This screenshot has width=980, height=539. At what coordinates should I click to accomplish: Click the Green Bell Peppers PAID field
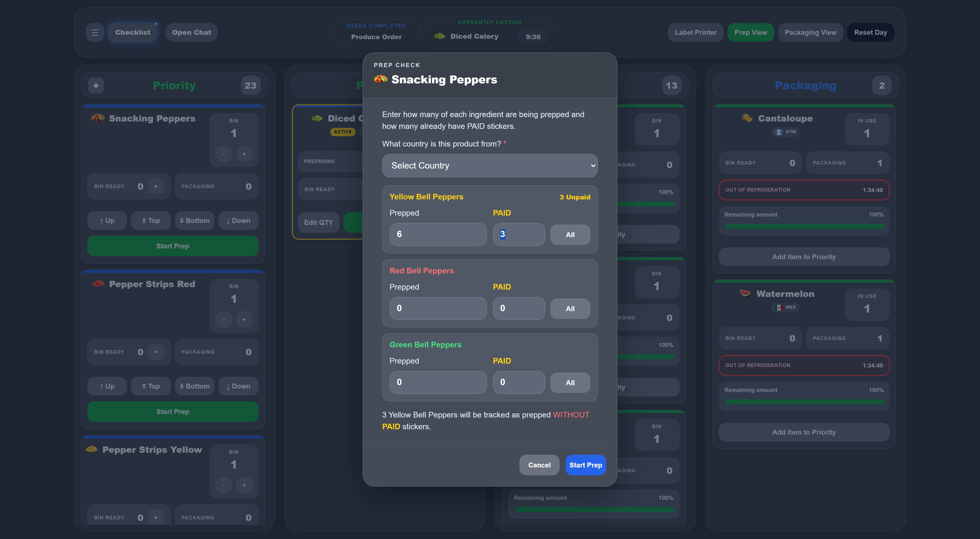coord(519,382)
